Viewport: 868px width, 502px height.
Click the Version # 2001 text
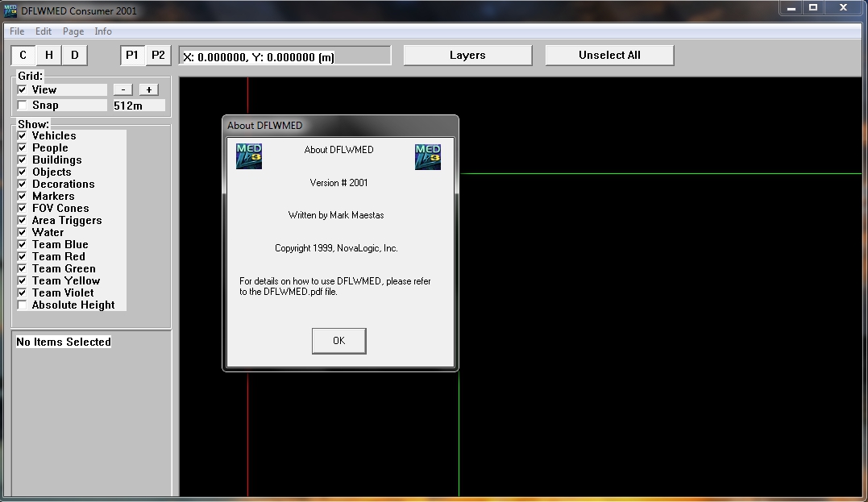click(338, 183)
